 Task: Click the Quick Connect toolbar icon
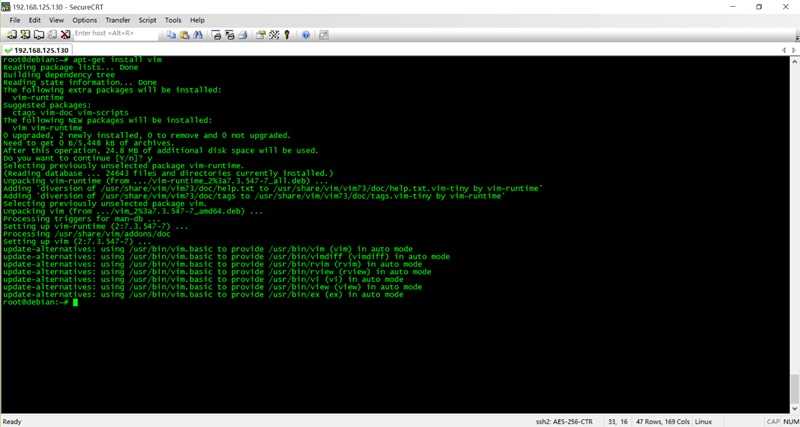point(25,35)
